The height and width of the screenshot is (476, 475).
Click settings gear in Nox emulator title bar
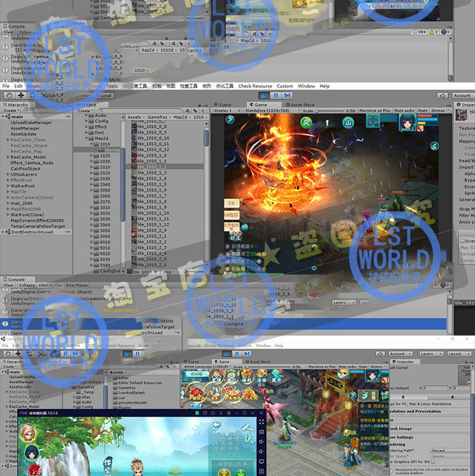pyautogui.click(x=229, y=413)
